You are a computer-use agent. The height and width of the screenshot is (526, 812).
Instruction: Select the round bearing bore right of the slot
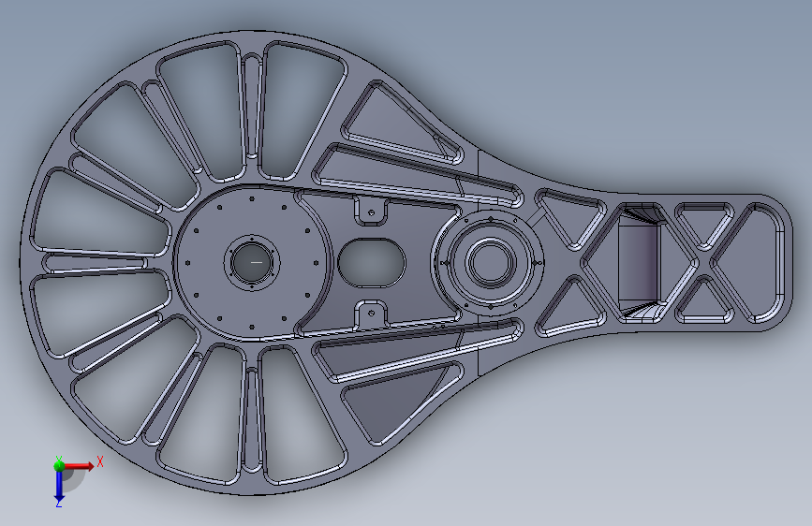491,262
